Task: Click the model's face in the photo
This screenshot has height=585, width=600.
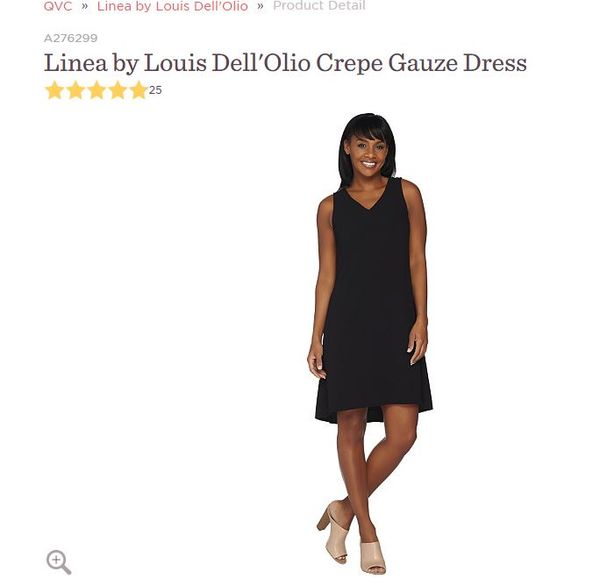Action: (x=368, y=153)
